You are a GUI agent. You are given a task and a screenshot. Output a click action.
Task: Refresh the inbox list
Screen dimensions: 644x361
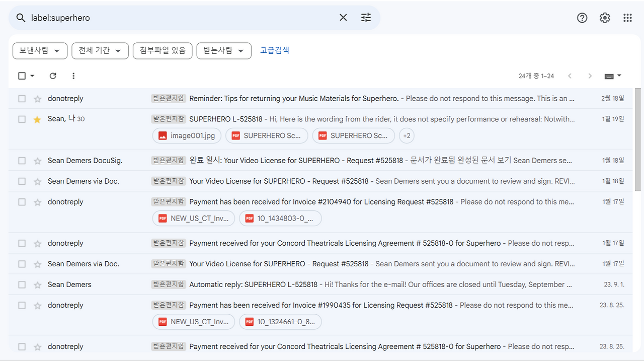pos(53,76)
